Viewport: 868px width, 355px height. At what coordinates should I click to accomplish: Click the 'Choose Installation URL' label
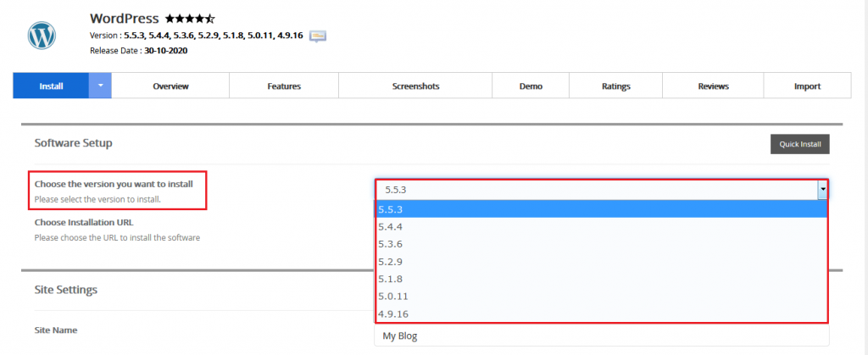point(84,223)
